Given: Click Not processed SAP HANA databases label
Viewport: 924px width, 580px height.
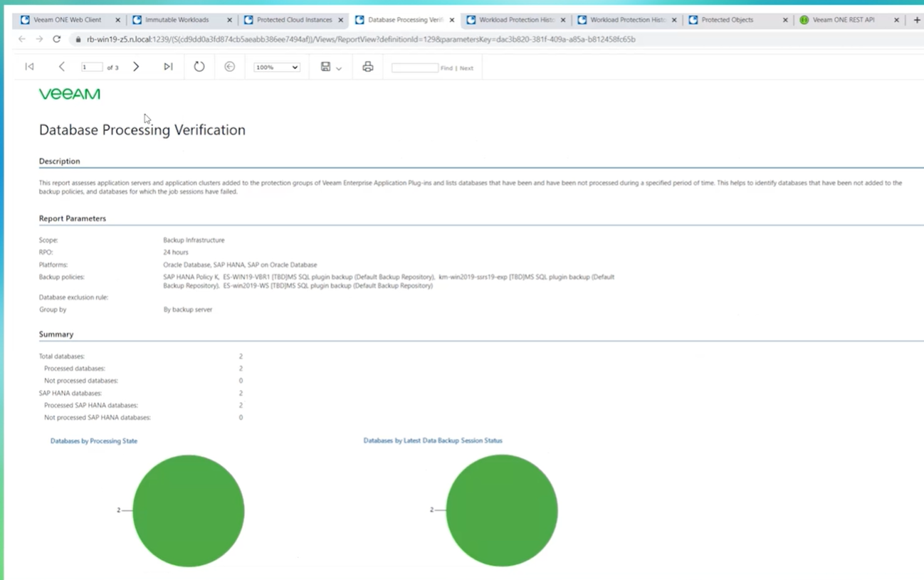Looking at the screenshot, I should click(x=98, y=418).
